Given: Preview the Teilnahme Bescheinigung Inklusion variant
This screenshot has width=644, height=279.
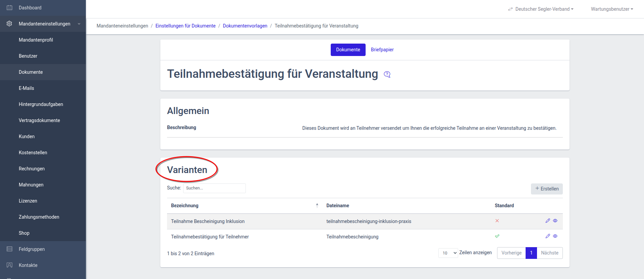Looking at the screenshot, I should 555,221.
